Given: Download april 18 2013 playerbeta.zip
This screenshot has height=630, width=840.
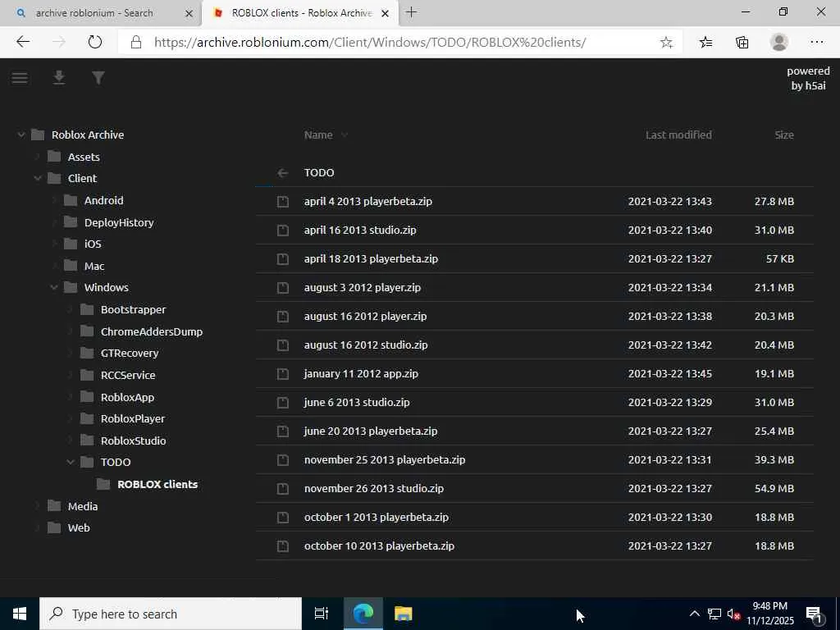Looking at the screenshot, I should click(x=371, y=258).
